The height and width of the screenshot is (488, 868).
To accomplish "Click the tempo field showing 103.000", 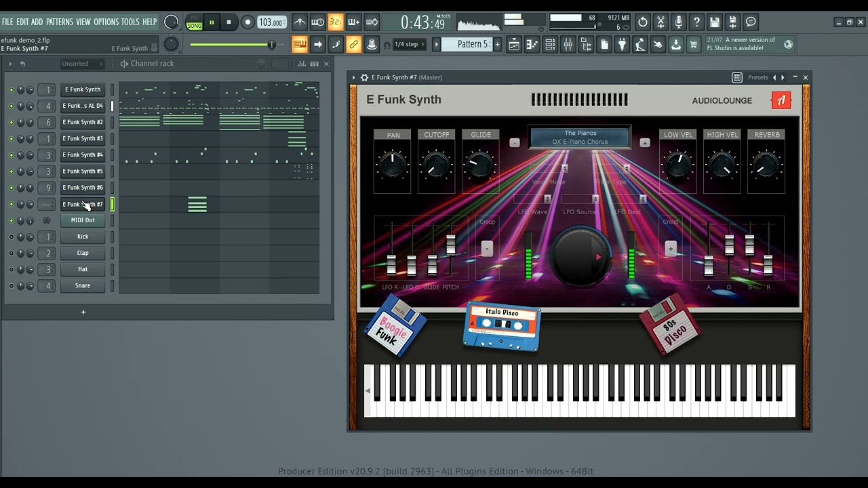I will [x=271, y=22].
